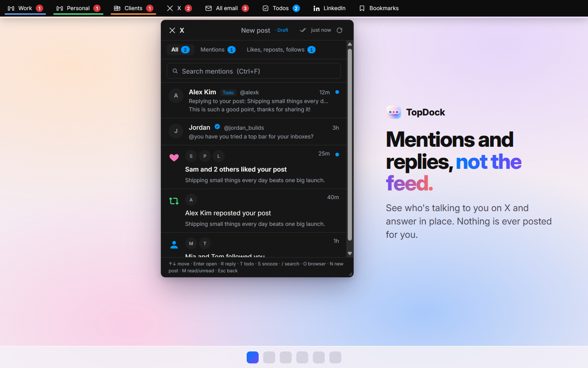Click the green repost icon

[174, 201]
